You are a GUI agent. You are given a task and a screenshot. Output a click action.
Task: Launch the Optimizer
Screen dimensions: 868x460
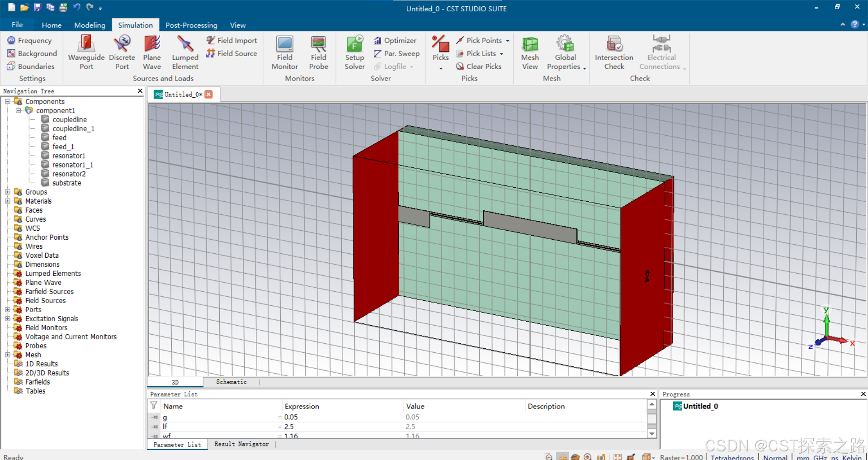click(x=395, y=40)
